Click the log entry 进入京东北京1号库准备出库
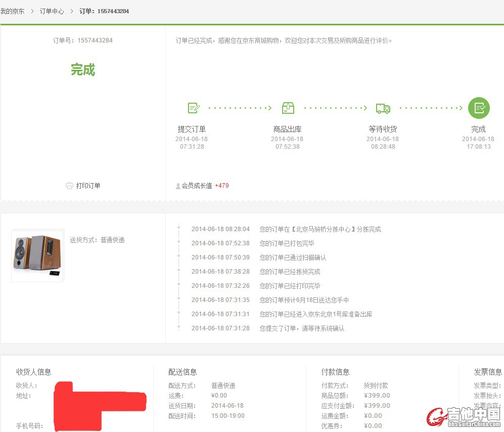Viewport: 504px width, 432px height. 316,314
